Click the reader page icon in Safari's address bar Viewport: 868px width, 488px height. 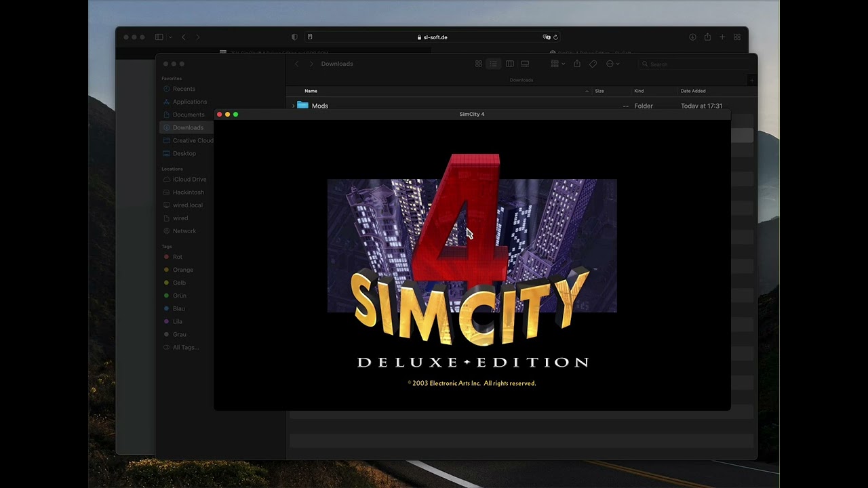pos(310,37)
